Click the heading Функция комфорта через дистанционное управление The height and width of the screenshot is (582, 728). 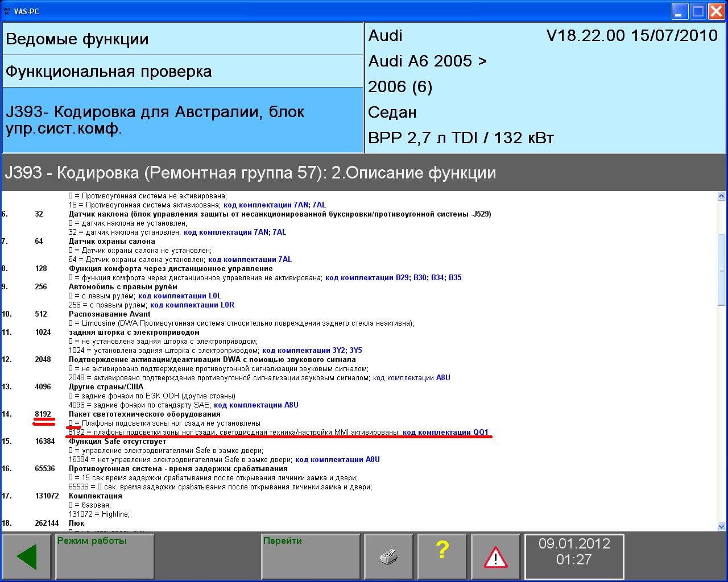pyautogui.click(x=171, y=269)
